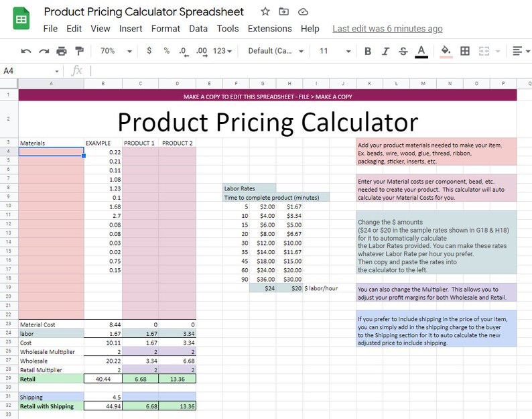Select column B header
Viewport: 532px width, 419px height.
click(x=103, y=83)
